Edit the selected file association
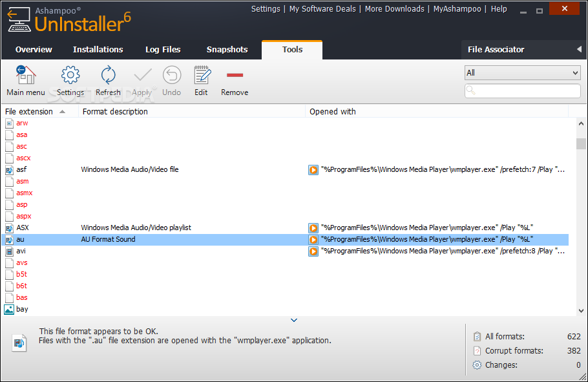Viewport: 588px width, 382px height. click(x=202, y=81)
